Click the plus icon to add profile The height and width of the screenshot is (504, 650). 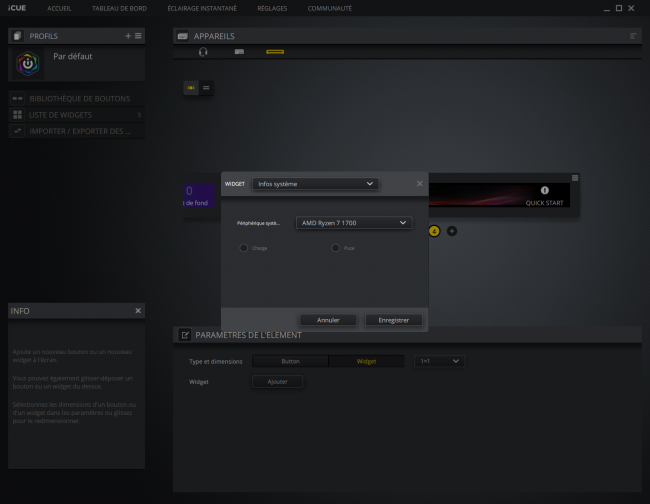click(128, 35)
